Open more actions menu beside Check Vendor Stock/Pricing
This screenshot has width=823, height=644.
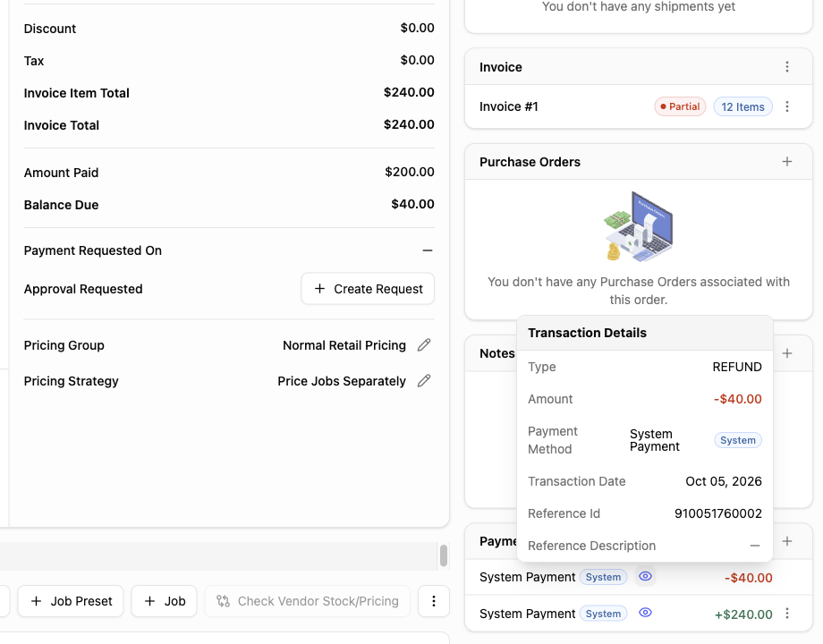[x=434, y=601]
